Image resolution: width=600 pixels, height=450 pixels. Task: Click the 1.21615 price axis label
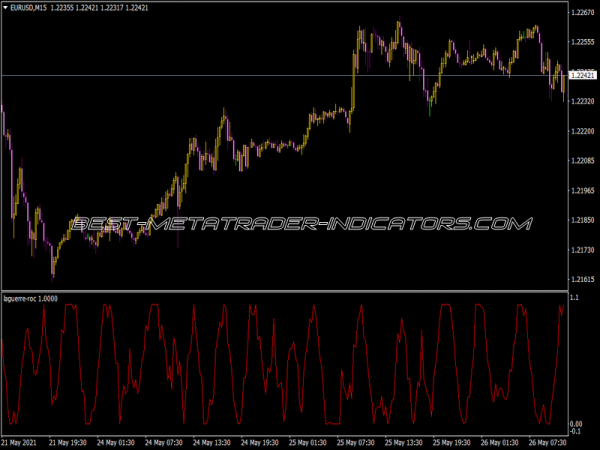(x=582, y=279)
